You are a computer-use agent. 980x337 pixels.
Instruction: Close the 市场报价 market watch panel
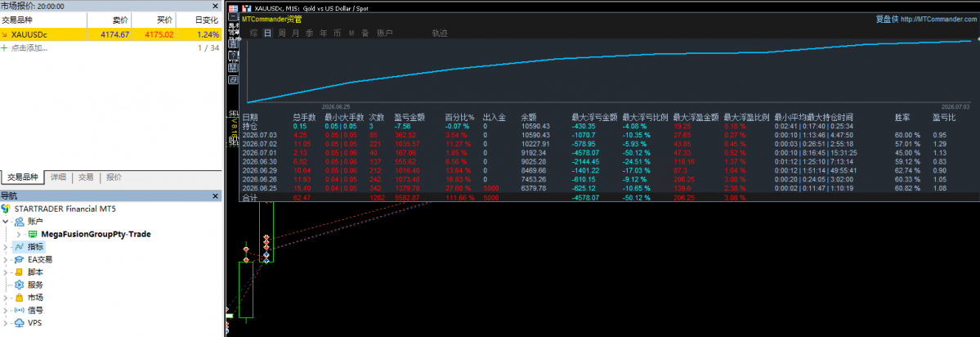point(215,6)
